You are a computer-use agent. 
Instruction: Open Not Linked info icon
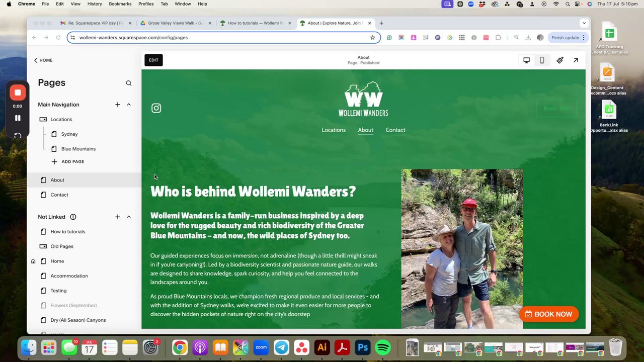tap(73, 217)
